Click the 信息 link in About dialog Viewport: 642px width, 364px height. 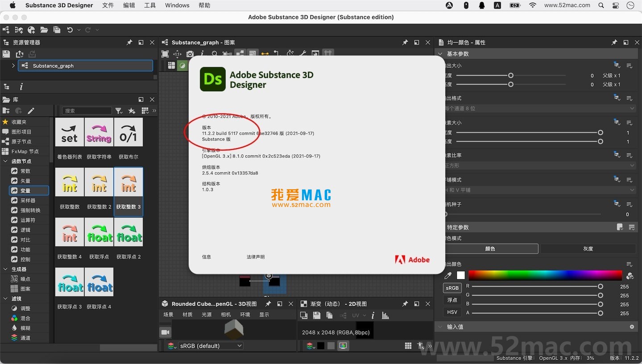pyautogui.click(x=207, y=257)
